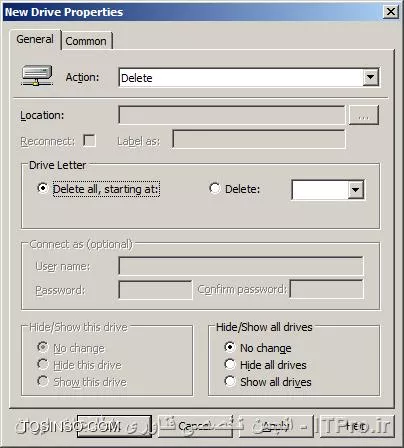Choose the Delete: radio button option
Image resolution: width=404 pixels, height=448 pixels.
click(x=215, y=189)
